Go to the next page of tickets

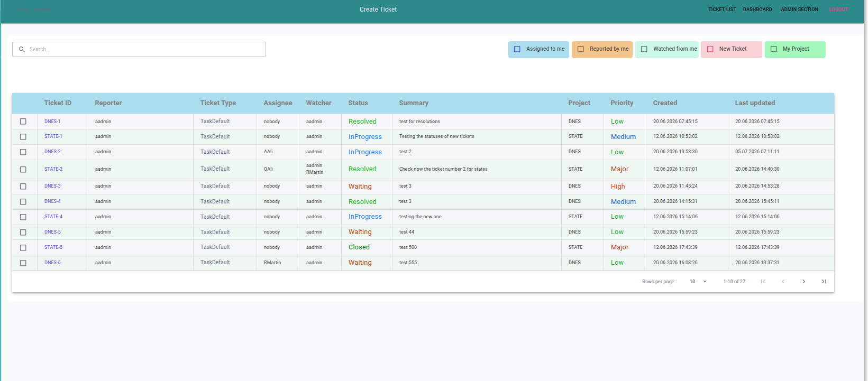(x=803, y=282)
